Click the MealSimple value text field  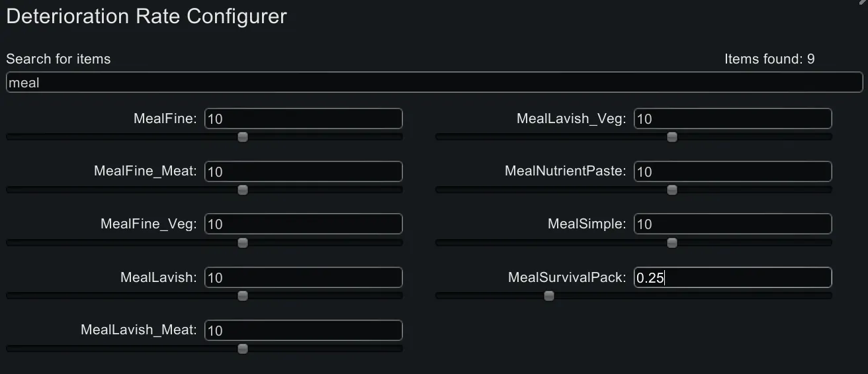click(732, 224)
